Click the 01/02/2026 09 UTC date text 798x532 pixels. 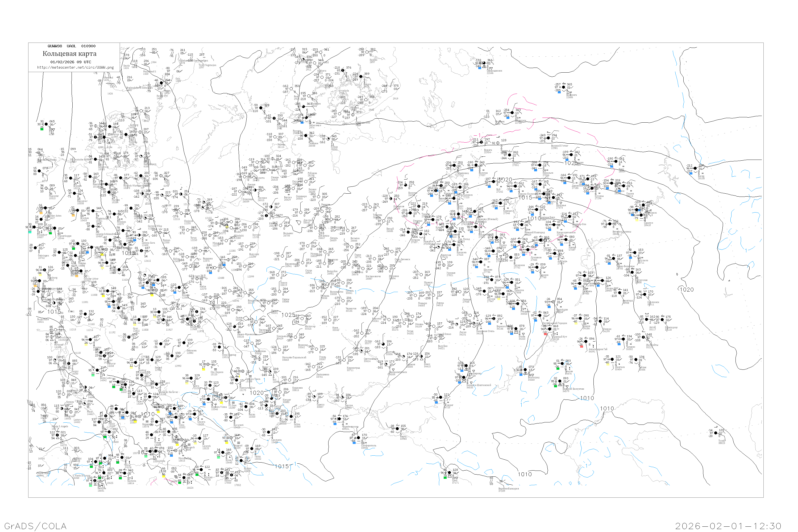point(70,62)
